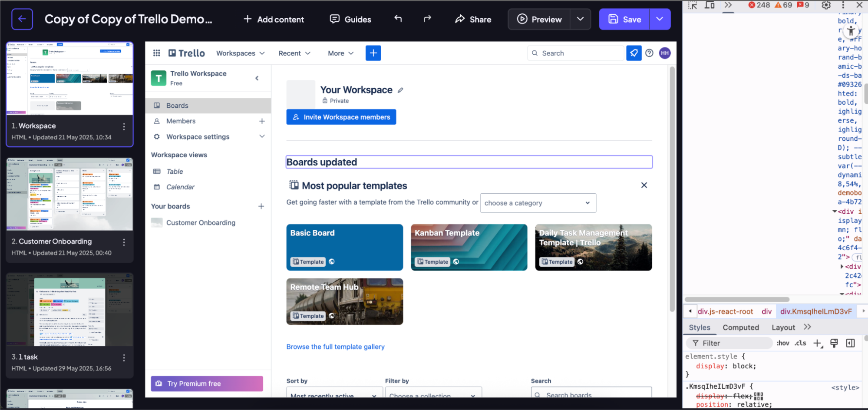Image resolution: width=868 pixels, height=410 pixels.
Task: Click the DevTools paintbrush style icon
Action: click(x=834, y=343)
